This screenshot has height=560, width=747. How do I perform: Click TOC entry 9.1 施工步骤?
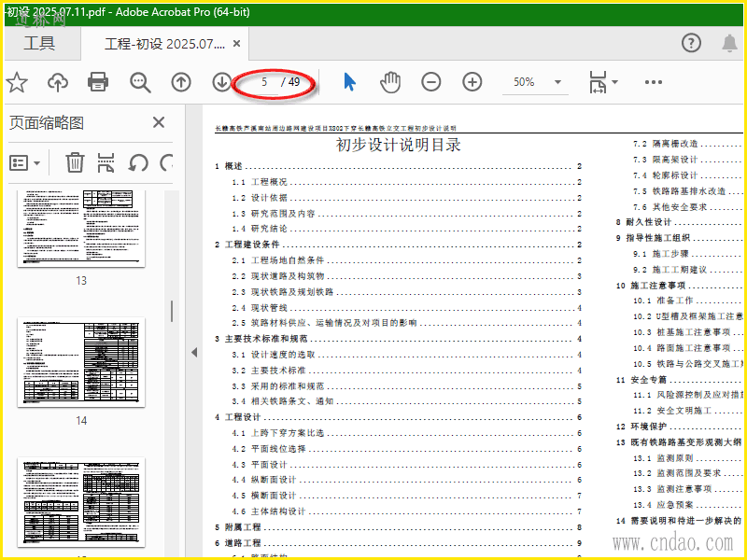click(x=687, y=253)
